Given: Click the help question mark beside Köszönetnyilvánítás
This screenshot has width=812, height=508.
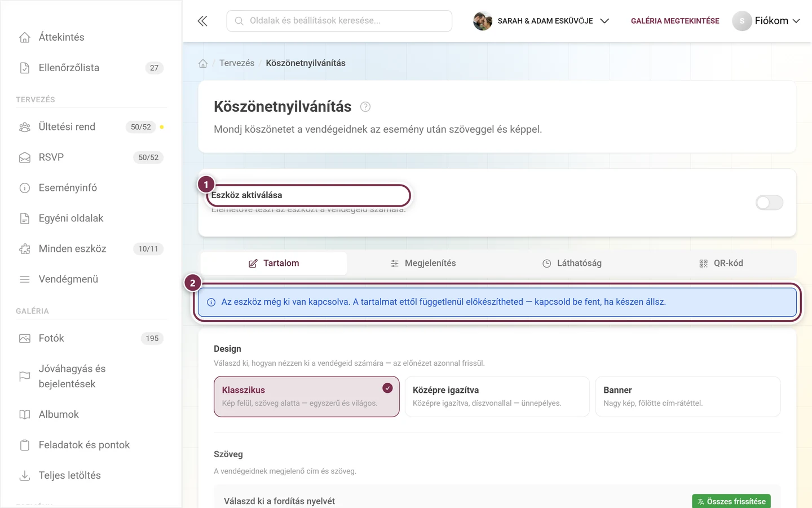Looking at the screenshot, I should pos(365,107).
